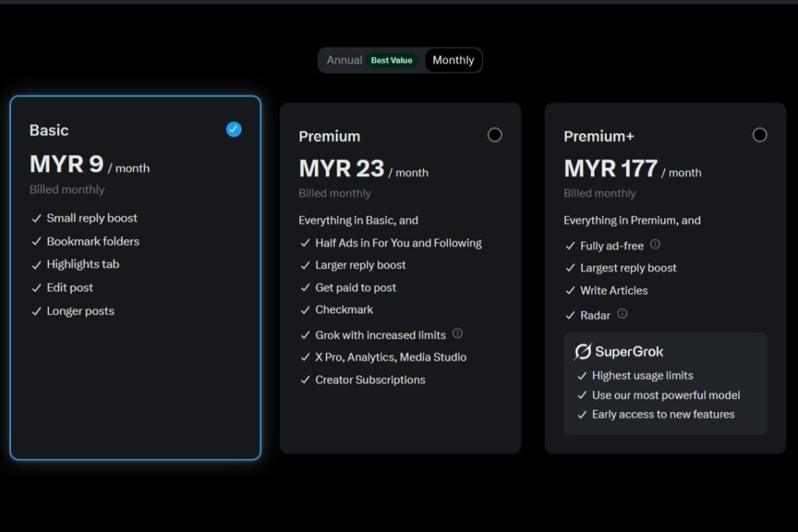Click the MYR 177 price
Viewport: 798px width, 532px height.
611,168
